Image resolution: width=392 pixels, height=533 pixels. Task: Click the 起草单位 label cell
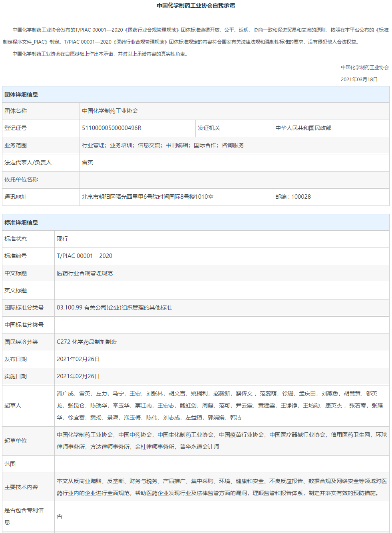coord(16,441)
